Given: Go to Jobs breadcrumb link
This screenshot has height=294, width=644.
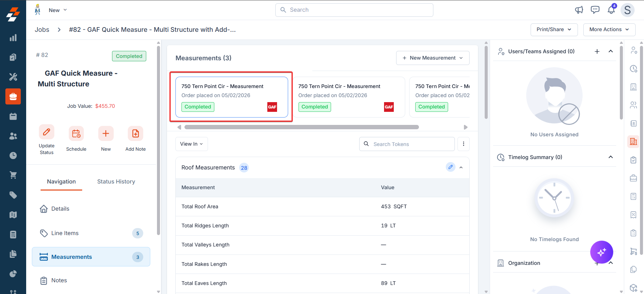Looking at the screenshot, I should (42, 29).
